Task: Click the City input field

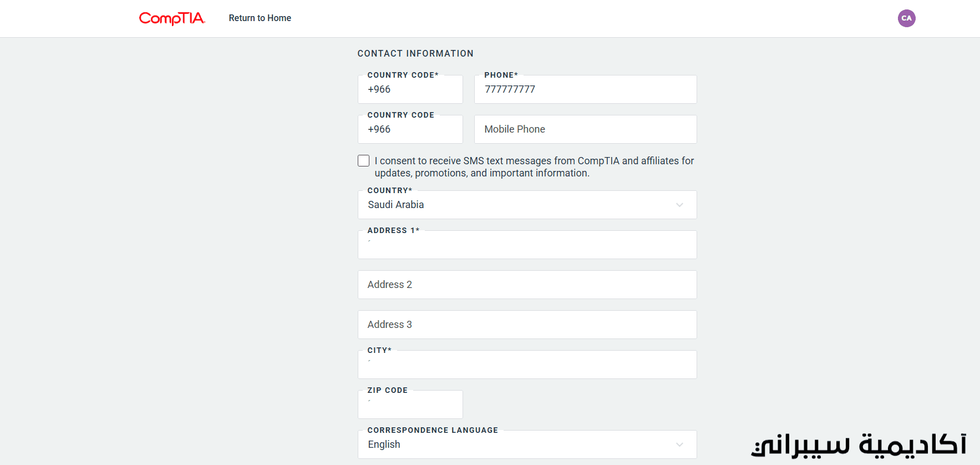Action: 527,365
